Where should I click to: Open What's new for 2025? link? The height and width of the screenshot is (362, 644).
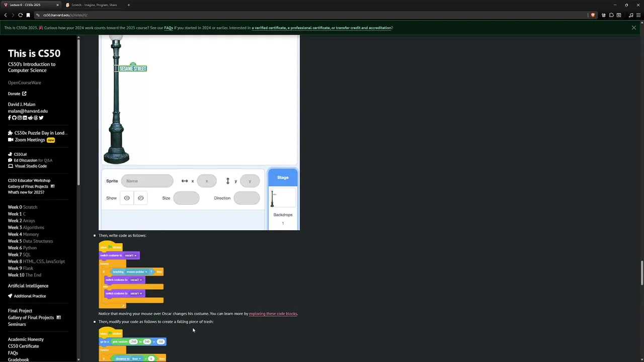[26, 193]
